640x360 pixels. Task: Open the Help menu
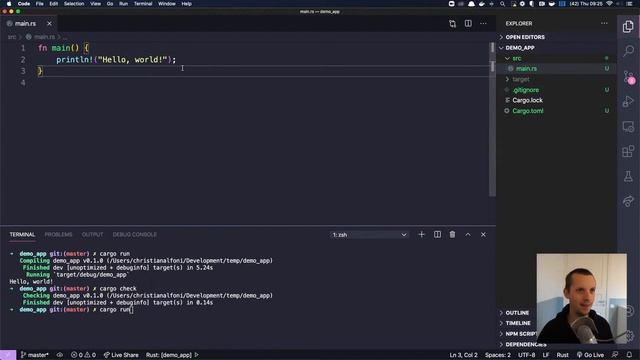(x=187, y=4)
